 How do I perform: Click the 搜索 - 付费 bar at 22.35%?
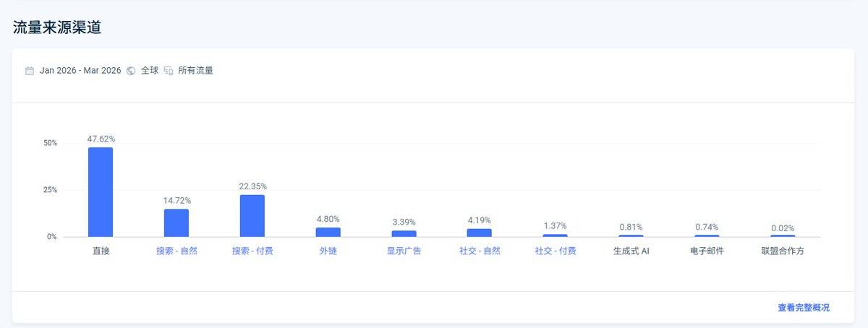click(x=252, y=216)
